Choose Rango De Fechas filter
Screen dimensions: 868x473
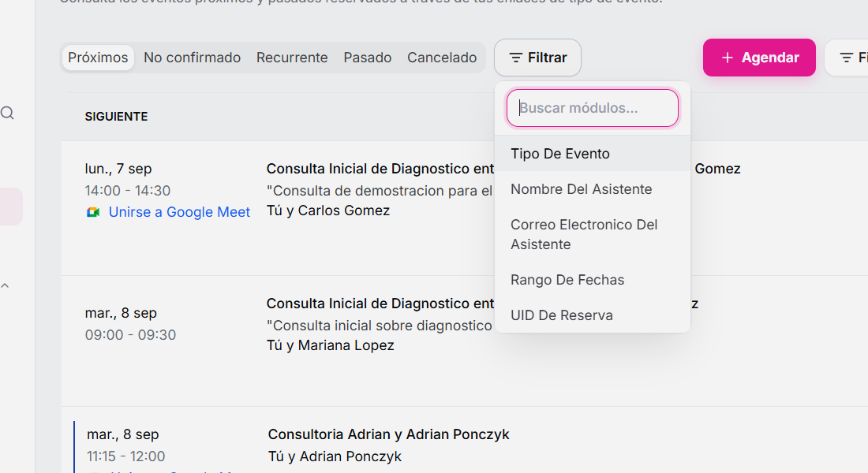point(593,280)
